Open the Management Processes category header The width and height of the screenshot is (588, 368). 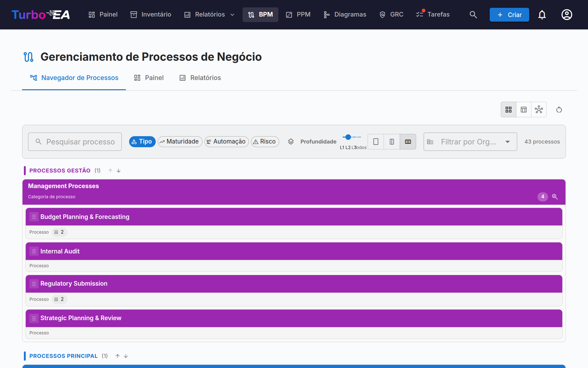pyautogui.click(x=294, y=192)
